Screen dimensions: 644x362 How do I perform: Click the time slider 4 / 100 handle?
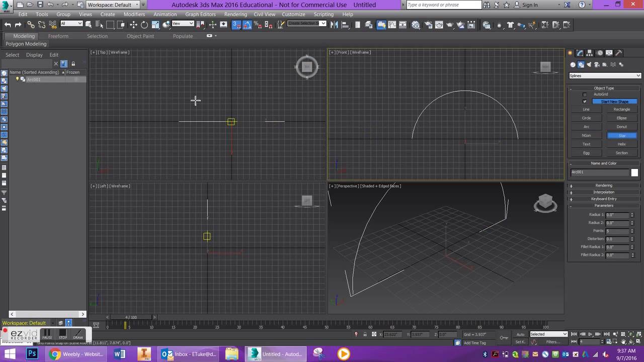pyautogui.click(x=131, y=317)
